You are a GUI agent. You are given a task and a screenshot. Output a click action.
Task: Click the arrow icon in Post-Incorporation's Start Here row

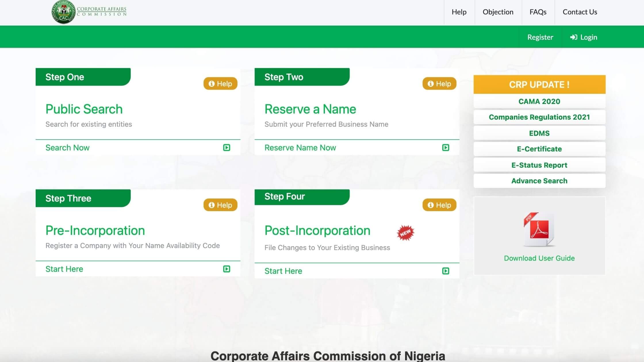(x=446, y=271)
